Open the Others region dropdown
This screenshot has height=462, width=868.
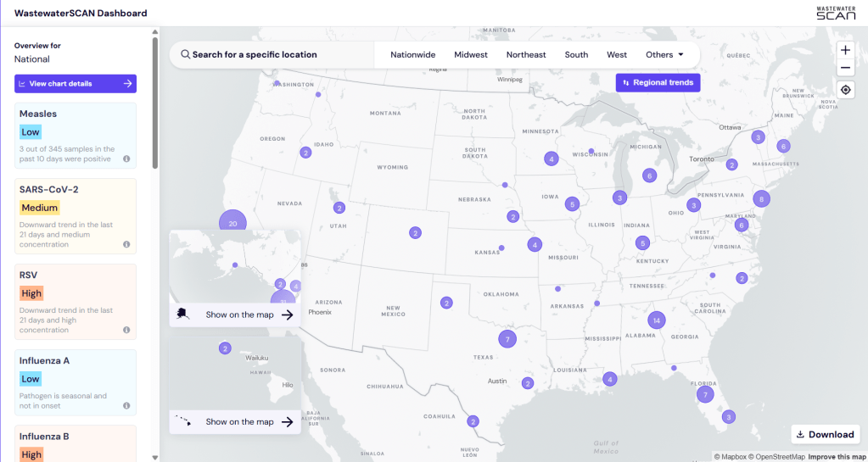click(x=664, y=55)
